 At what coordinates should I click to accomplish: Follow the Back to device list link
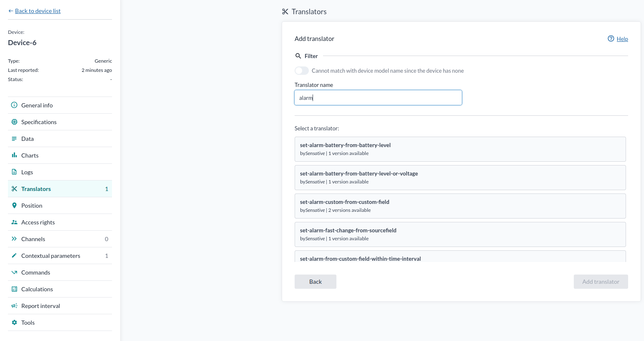click(x=38, y=11)
